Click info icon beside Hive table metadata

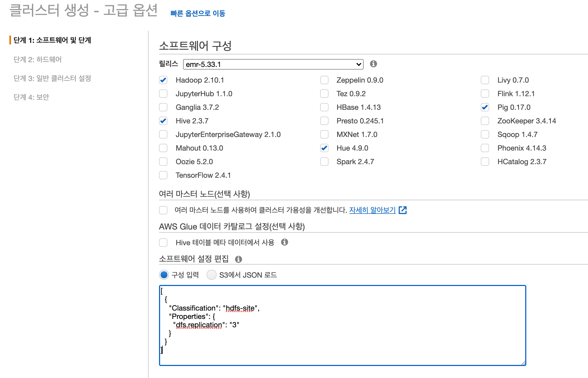(284, 242)
